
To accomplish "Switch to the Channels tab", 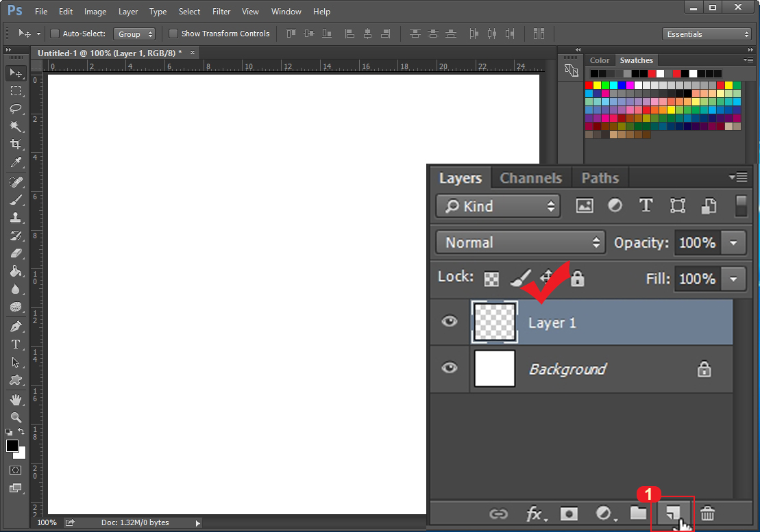I will tap(530, 178).
